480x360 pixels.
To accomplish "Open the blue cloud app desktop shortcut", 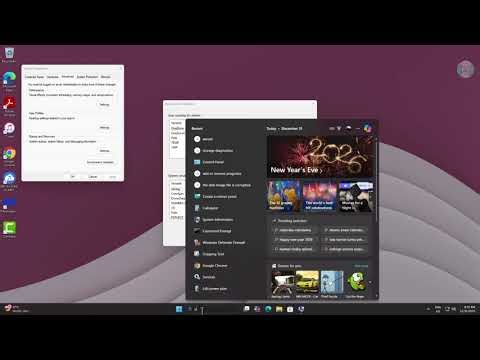I will [9, 181].
